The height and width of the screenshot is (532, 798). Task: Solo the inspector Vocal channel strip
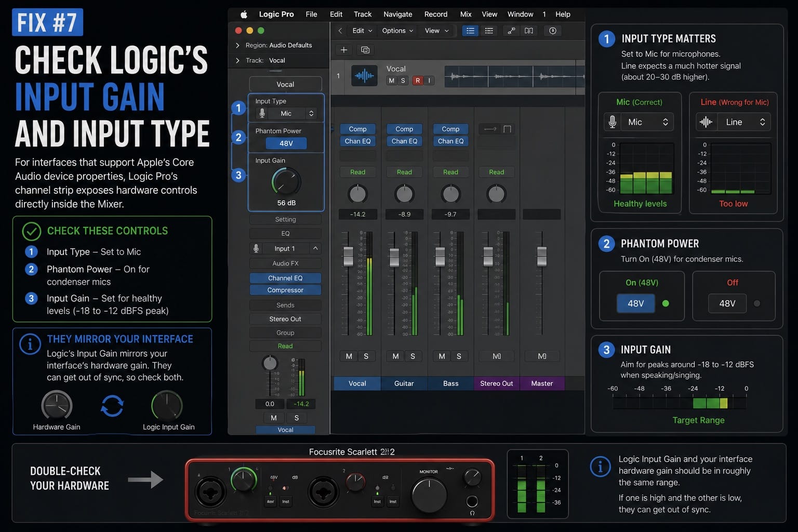297,418
